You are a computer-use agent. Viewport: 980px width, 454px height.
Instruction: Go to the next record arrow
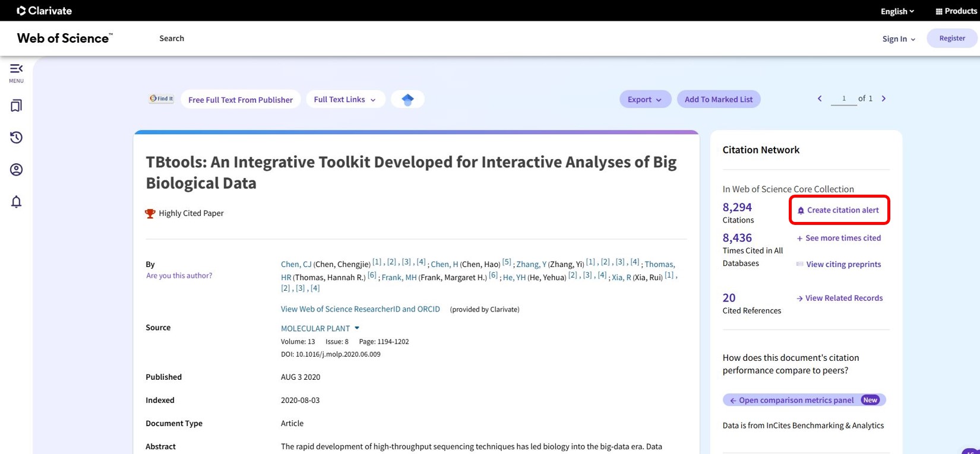[x=884, y=99]
